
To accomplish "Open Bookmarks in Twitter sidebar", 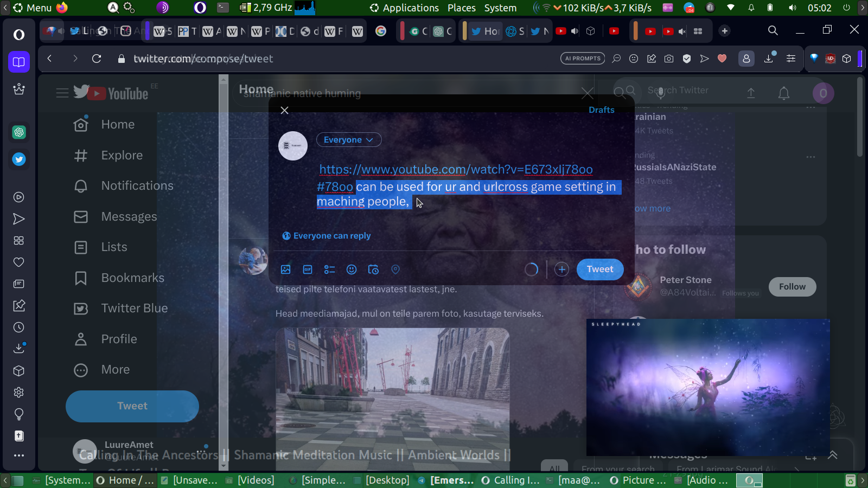I will pyautogui.click(x=119, y=278).
